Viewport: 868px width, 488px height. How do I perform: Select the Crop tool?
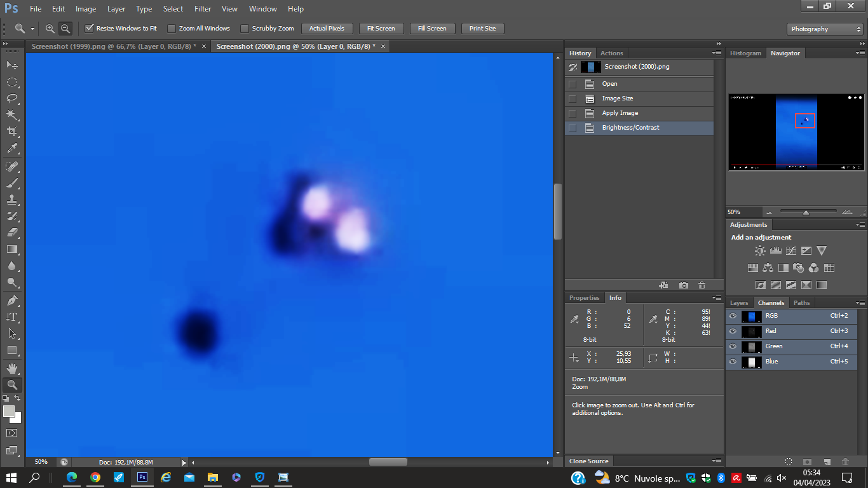tap(12, 132)
